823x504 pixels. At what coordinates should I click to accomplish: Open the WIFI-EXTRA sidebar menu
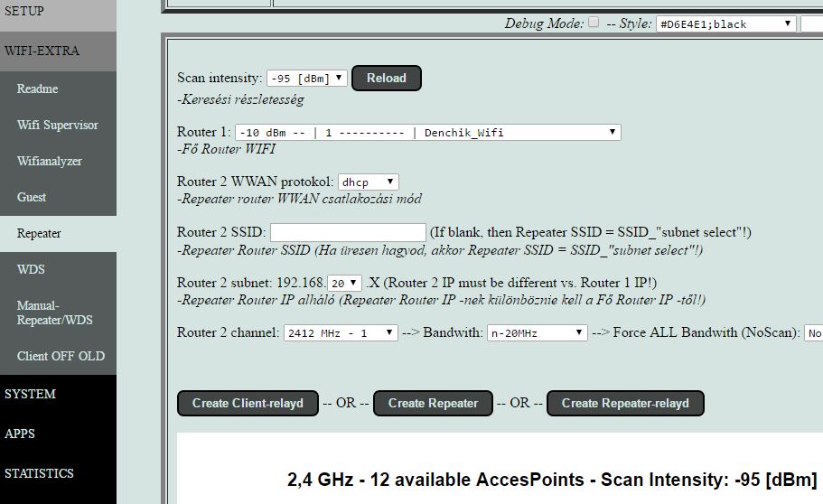tap(58, 51)
